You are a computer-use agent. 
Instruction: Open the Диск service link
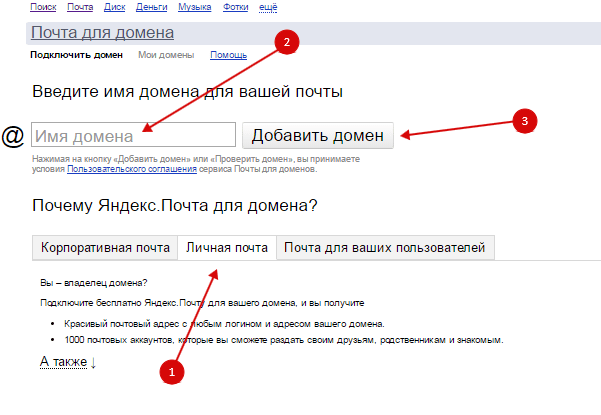click(x=115, y=7)
